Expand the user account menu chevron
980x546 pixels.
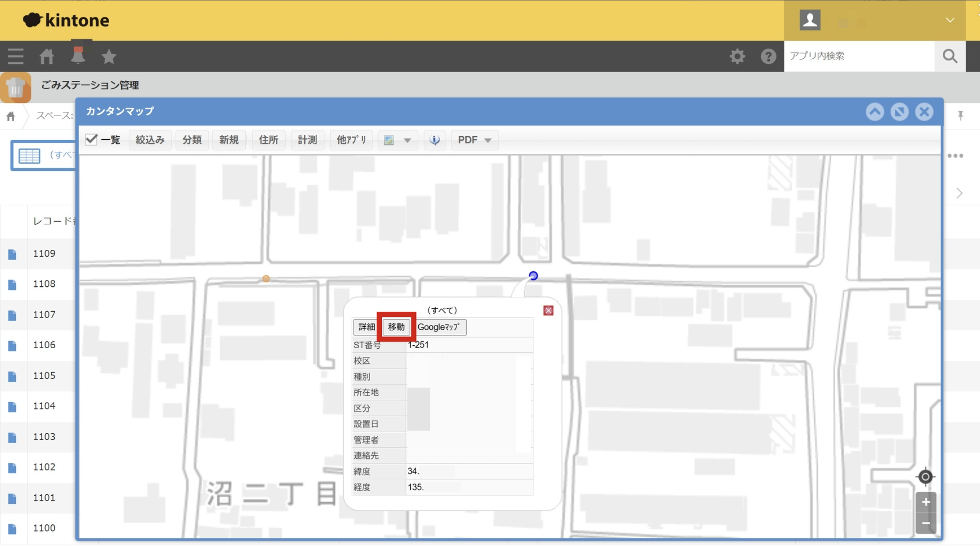pyautogui.click(x=950, y=20)
